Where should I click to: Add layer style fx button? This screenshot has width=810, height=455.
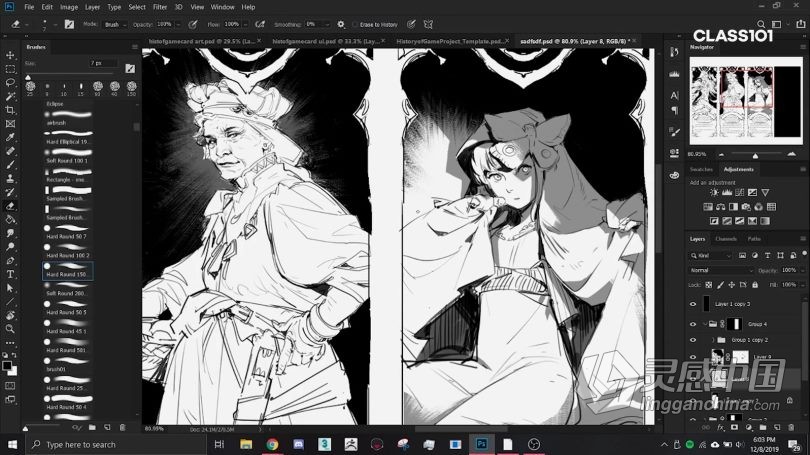[721, 428]
